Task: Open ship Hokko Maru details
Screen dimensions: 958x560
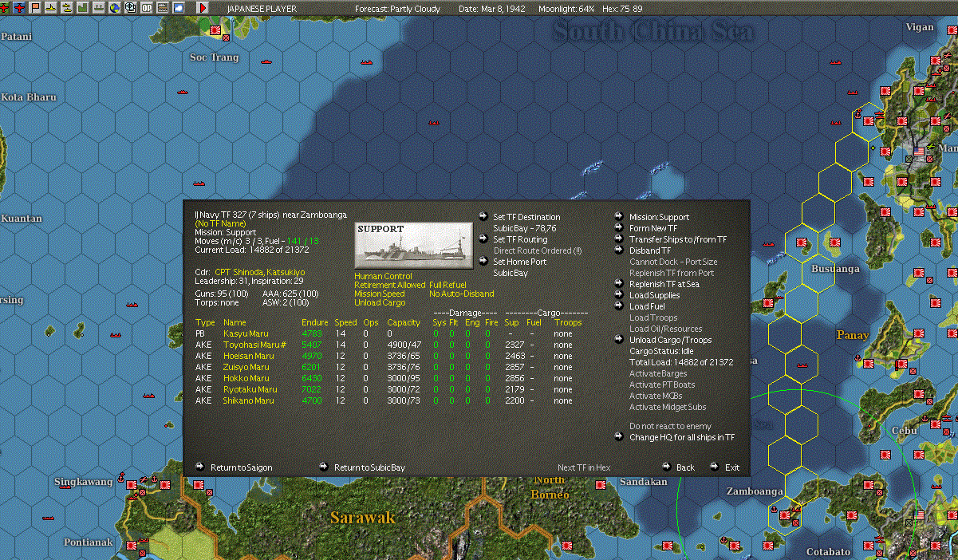Action: [x=246, y=378]
